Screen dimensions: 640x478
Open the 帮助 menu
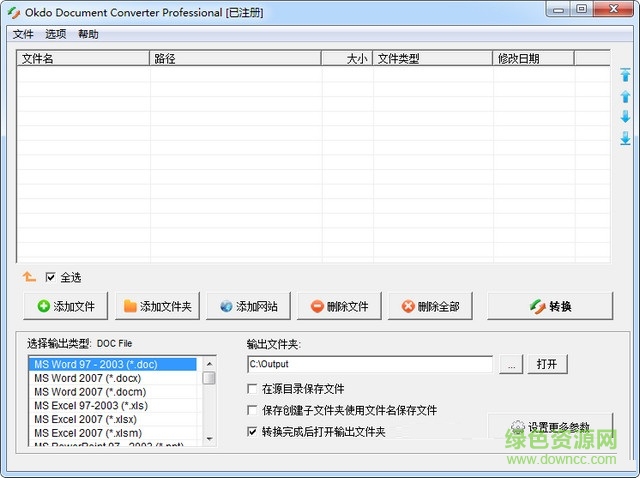coord(88,34)
